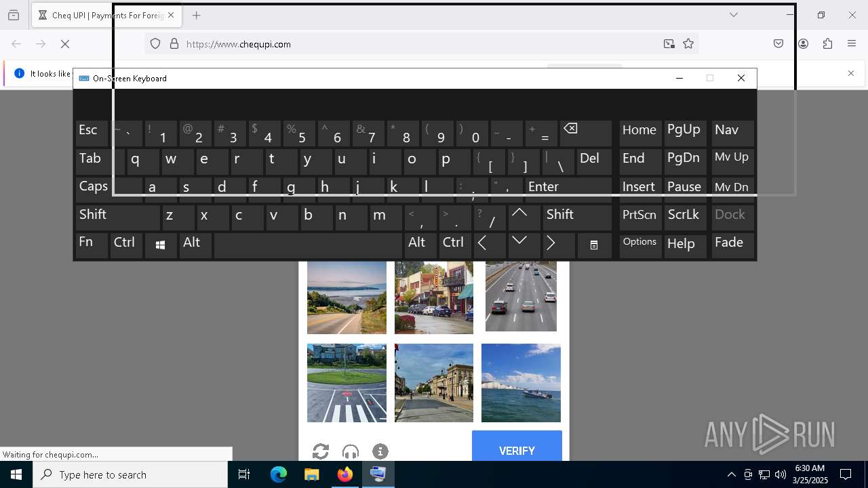Bookmark this page with the star icon
The height and width of the screenshot is (488, 868).
[688, 44]
